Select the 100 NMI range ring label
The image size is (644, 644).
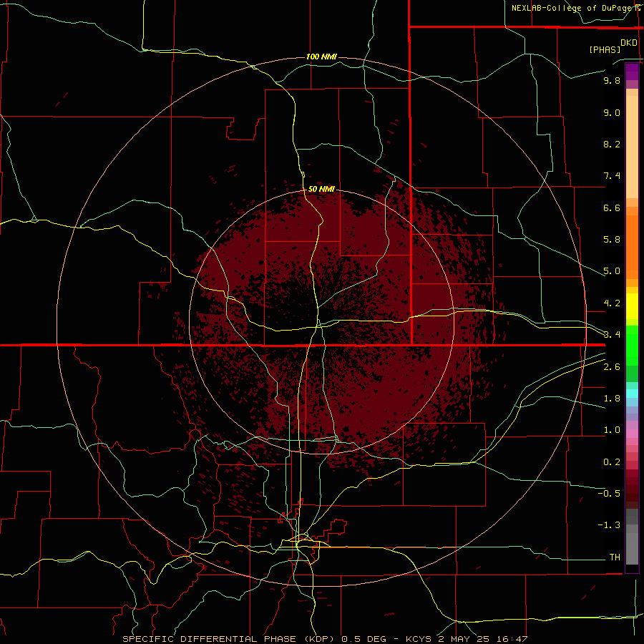[x=321, y=57]
